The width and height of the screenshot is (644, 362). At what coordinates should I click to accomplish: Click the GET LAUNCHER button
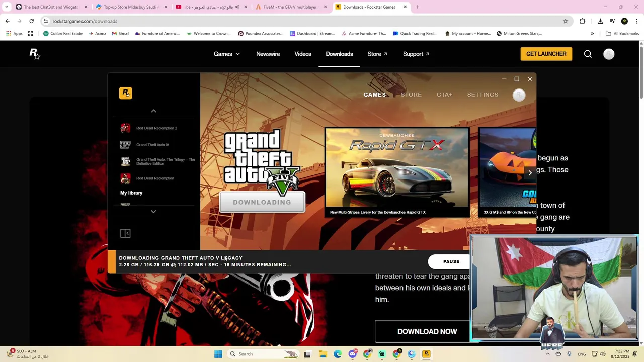pos(546,54)
